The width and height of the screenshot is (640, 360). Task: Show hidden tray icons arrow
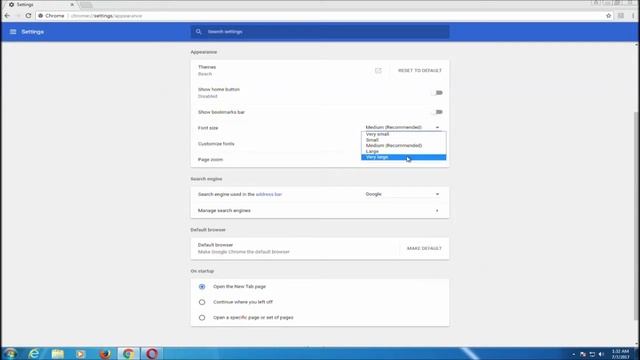(x=573, y=354)
